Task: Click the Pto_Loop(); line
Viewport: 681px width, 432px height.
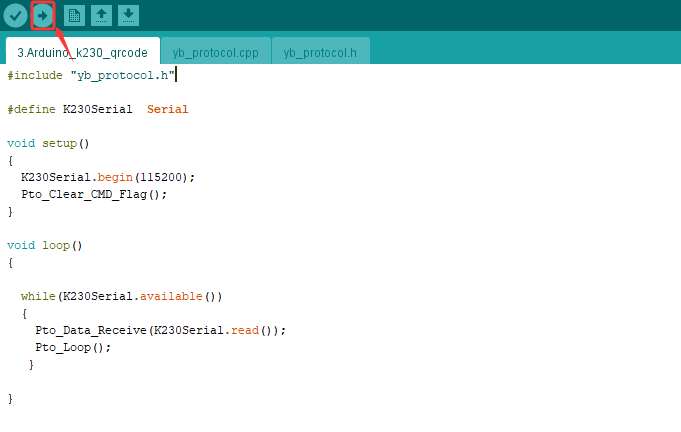Action: (73, 347)
